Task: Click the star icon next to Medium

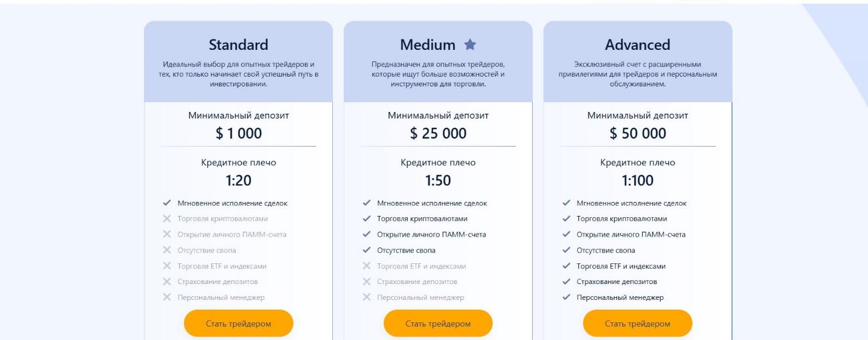Action: [470, 44]
